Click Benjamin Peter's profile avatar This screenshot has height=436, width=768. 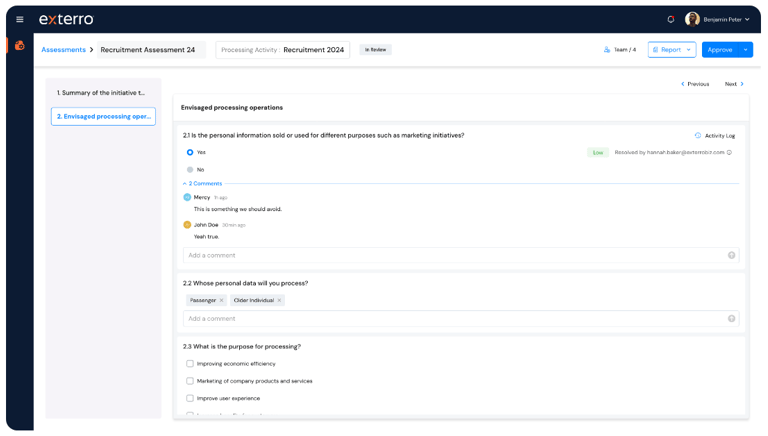click(692, 20)
